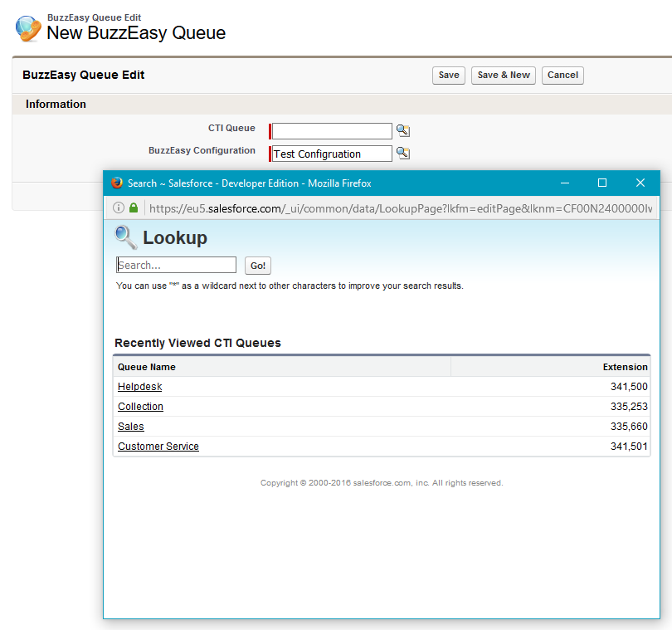Click the site information circle icon
Image resolution: width=672 pixels, height=630 pixels.
coord(119,208)
